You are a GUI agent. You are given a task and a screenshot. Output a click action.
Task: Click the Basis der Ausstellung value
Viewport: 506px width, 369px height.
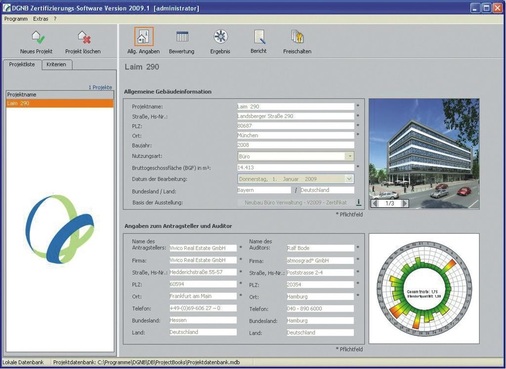295,202
